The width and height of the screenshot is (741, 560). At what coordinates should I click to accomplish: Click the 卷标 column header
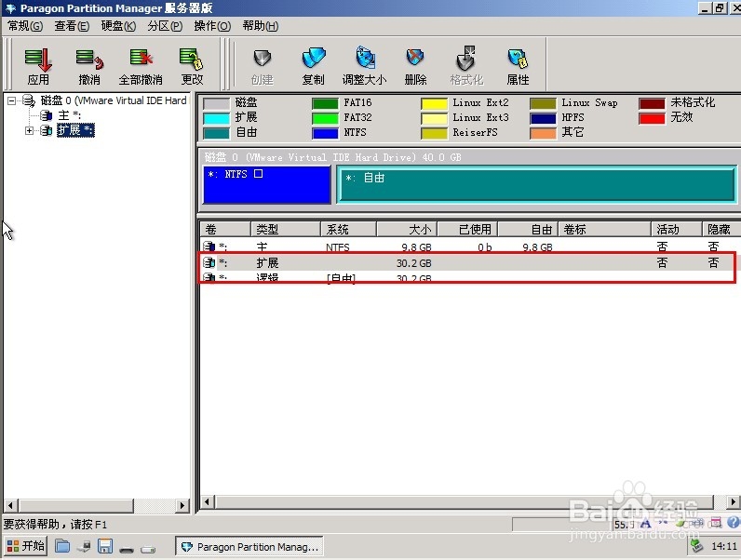[x=604, y=229]
